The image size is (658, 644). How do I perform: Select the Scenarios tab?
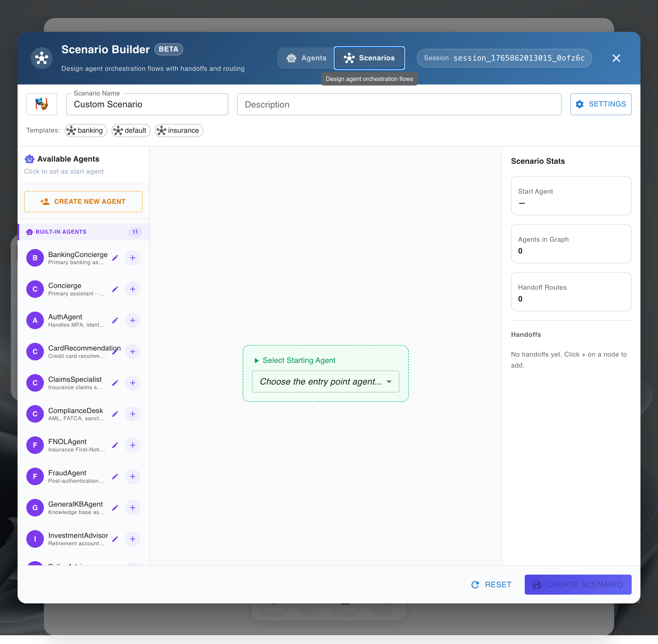pyautogui.click(x=369, y=58)
